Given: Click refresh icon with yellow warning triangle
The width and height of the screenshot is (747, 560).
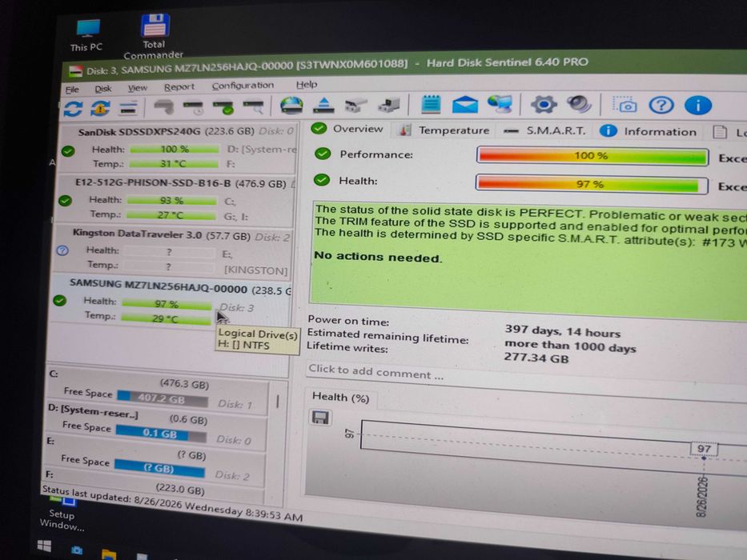Looking at the screenshot, I should tap(100, 108).
